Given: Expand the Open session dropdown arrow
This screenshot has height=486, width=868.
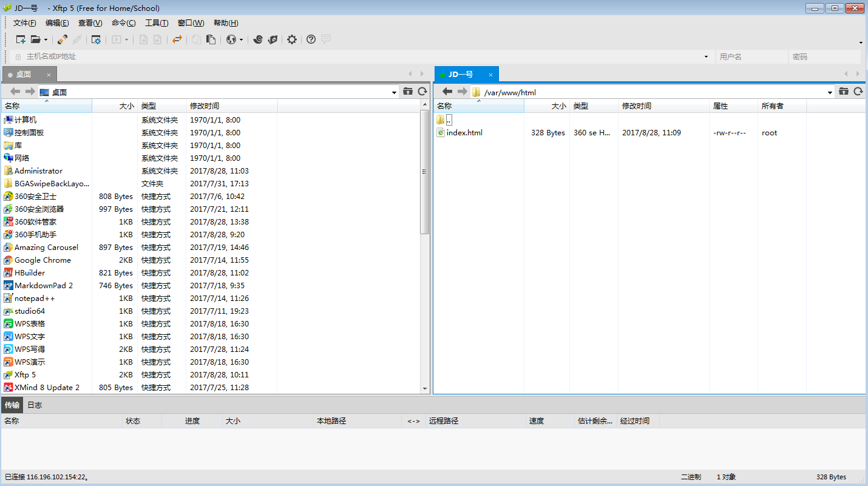Looking at the screenshot, I should tap(46, 40).
